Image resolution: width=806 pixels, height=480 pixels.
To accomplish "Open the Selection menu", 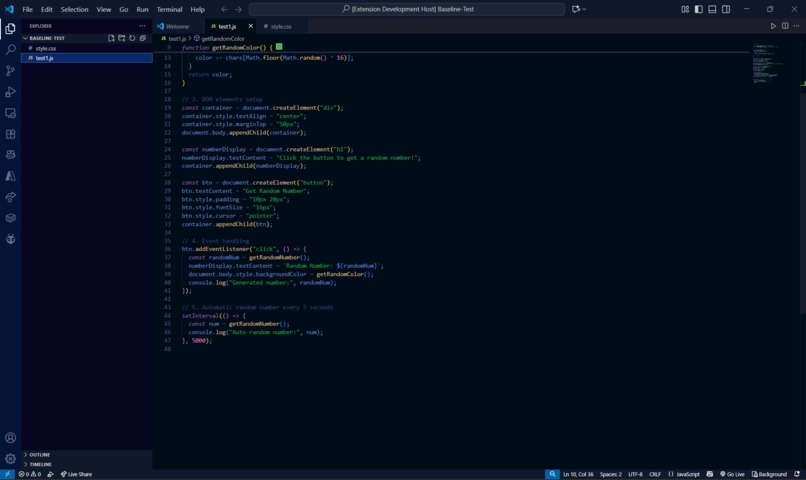I will (x=75, y=9).
